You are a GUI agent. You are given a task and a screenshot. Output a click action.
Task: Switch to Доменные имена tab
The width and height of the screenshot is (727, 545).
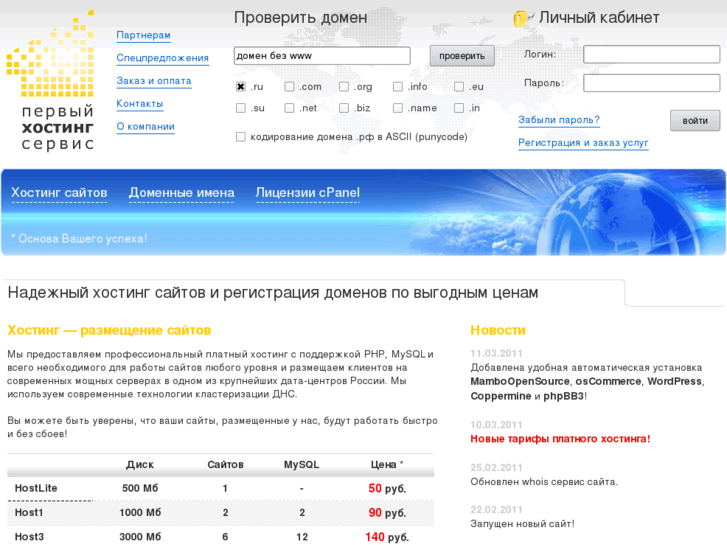point(181,192)
